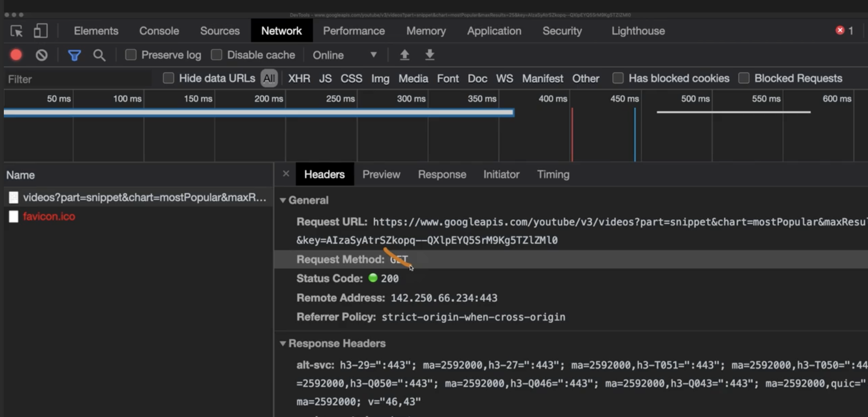The height and width of the screenshot is (417, 868).
Task: Open the Initiator detail tab
Action: 501,174
